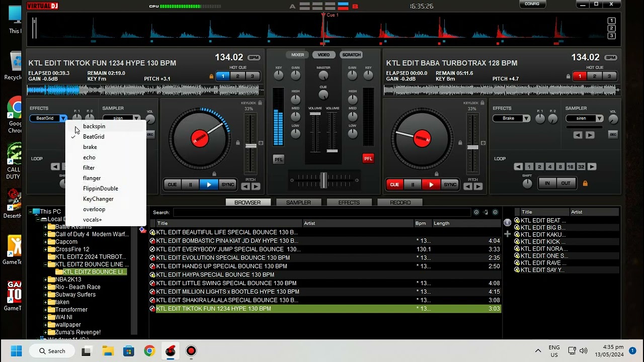This screenshot has width=644, height=362.
Task: Click left deck pitch slider handle
Action: click(251, 146)
